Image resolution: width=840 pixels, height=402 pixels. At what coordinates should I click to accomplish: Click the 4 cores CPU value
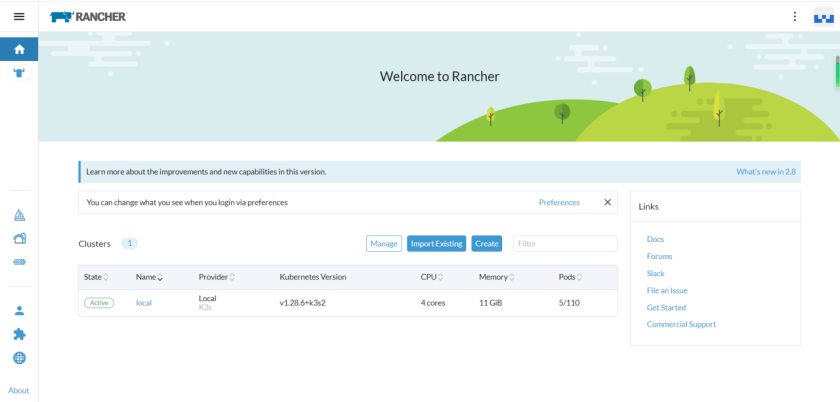(433, 303)
